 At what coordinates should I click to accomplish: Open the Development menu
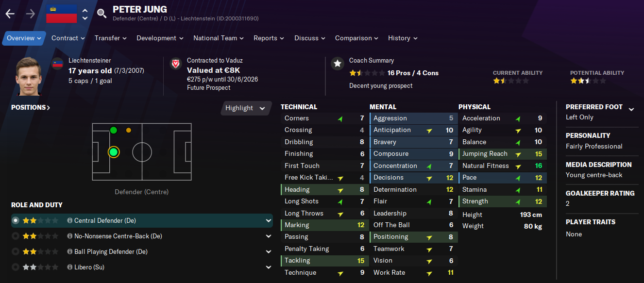[x=160, y=38]
